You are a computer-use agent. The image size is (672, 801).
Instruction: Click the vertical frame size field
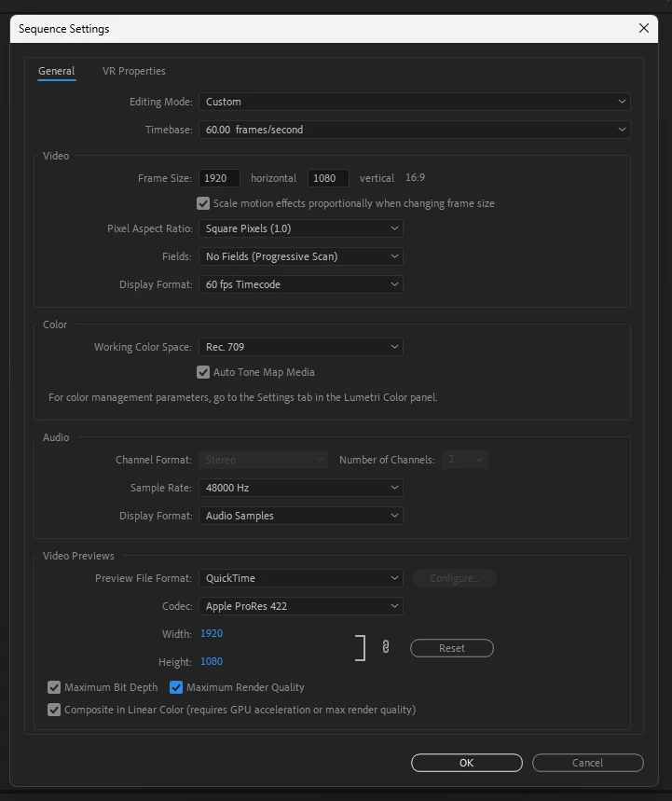pyautogui.click(x=328, y=178)
